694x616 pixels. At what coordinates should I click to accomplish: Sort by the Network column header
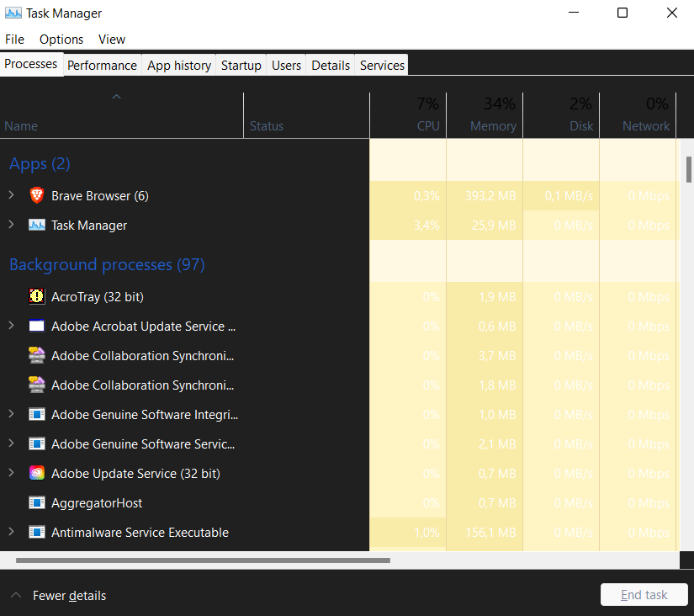[x=638, y=115]
